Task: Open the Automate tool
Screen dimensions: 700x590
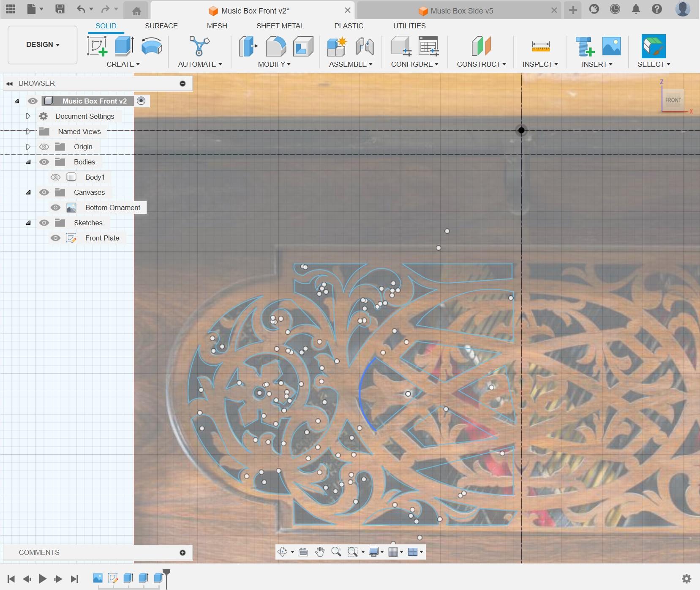Action: pyautogui.click(x=199, y=46)
